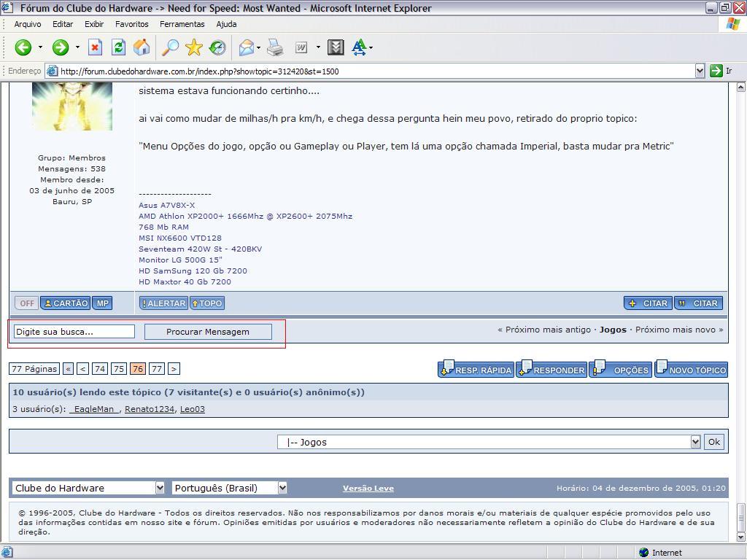Click the Messenger toolbar icon
The image size is (747, 560).
point(336,47)
